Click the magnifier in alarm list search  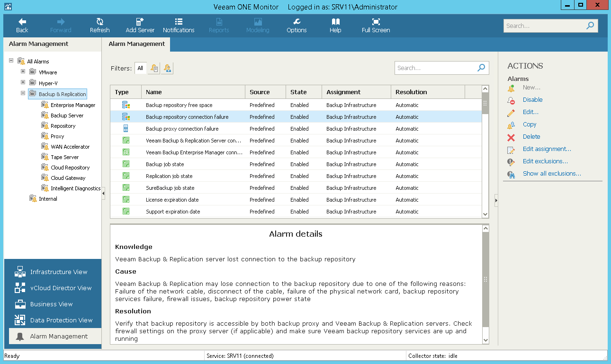[x=481, y=68]
